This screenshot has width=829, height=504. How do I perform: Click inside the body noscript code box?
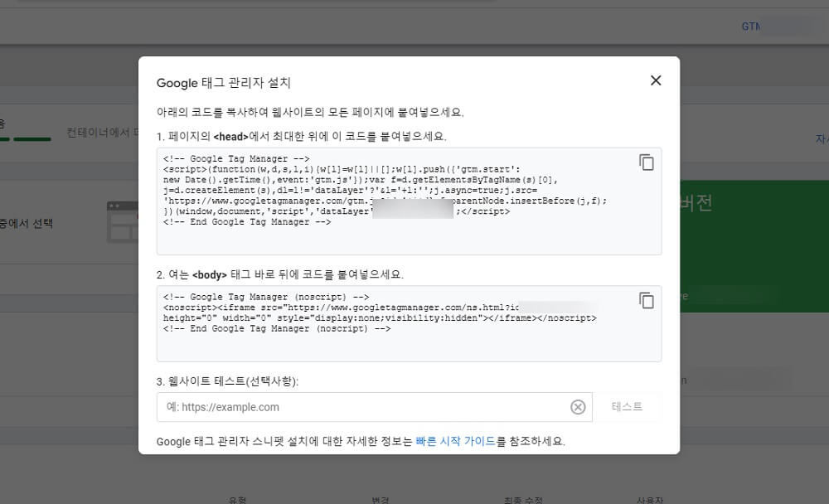(x=409, y=323)
